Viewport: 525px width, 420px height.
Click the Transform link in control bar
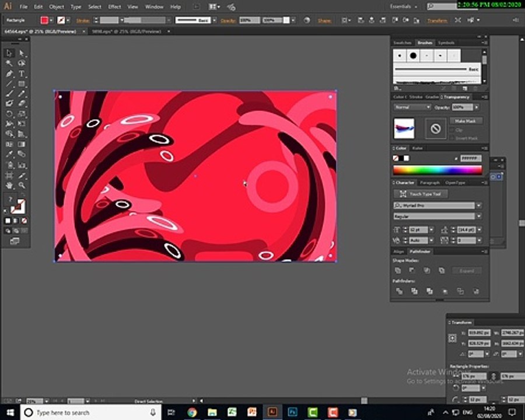click(437, 20)
